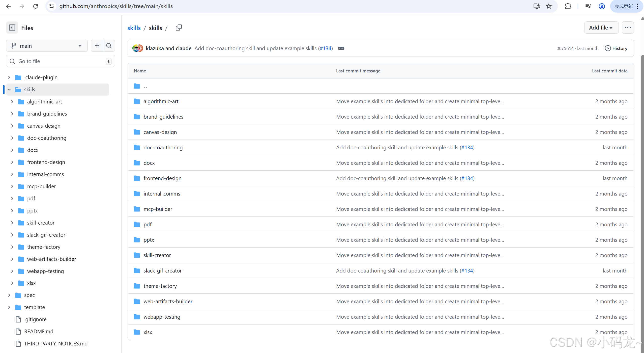Go to parent directory row

tap(145, 86)
